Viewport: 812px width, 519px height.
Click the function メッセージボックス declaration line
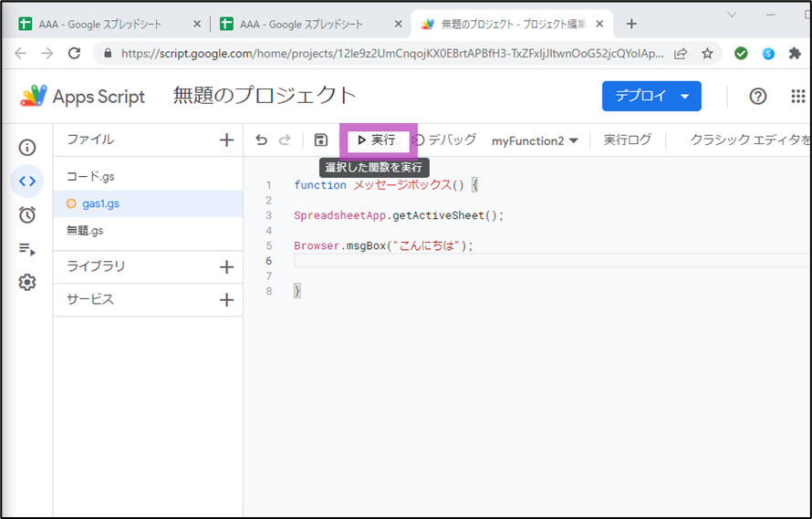coord(386,185)
